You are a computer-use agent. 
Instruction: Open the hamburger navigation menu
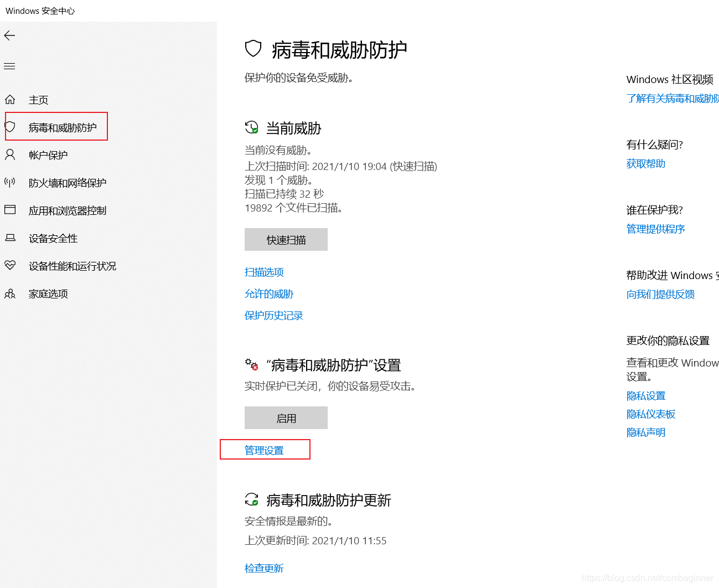coord(9,66)
